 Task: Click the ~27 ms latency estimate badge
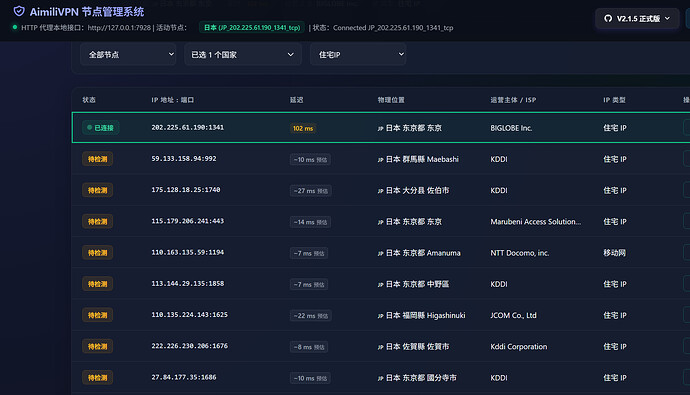coord(310,191)
